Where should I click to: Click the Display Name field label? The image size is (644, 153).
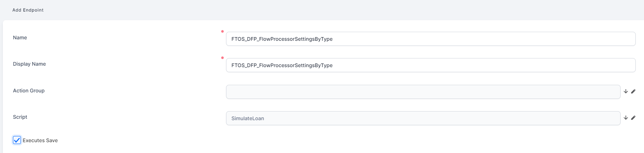tap(29, 64)
